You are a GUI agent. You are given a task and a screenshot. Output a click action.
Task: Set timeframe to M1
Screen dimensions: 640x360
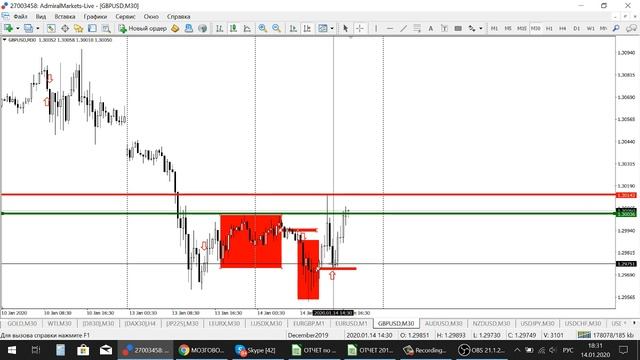494,28
